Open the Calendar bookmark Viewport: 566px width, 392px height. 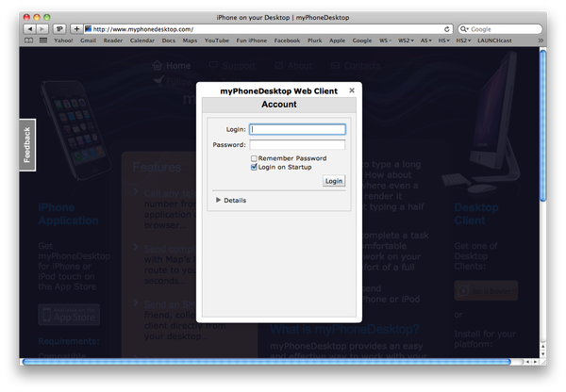142,41
